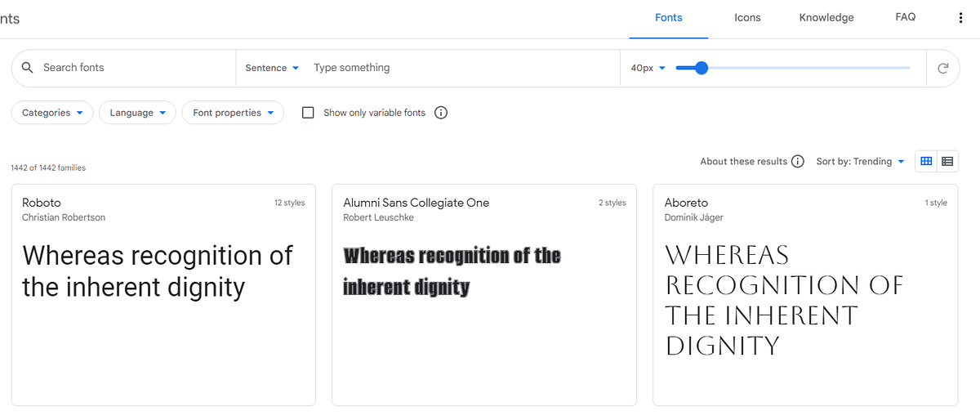Open the About these results info icon

(798, 162)
